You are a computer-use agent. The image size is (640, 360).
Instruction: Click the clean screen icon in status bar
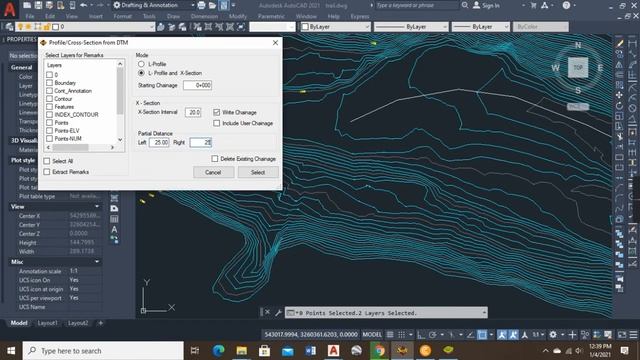coord(622,335)
